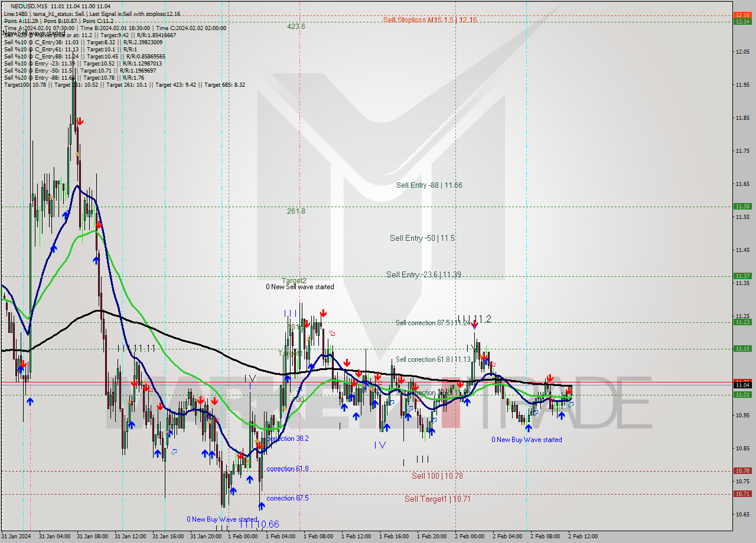Click '0 New Buy Wave started' near 31 Jan 20:00
This screenshot has width=756, height=543.
click(222, 519)
